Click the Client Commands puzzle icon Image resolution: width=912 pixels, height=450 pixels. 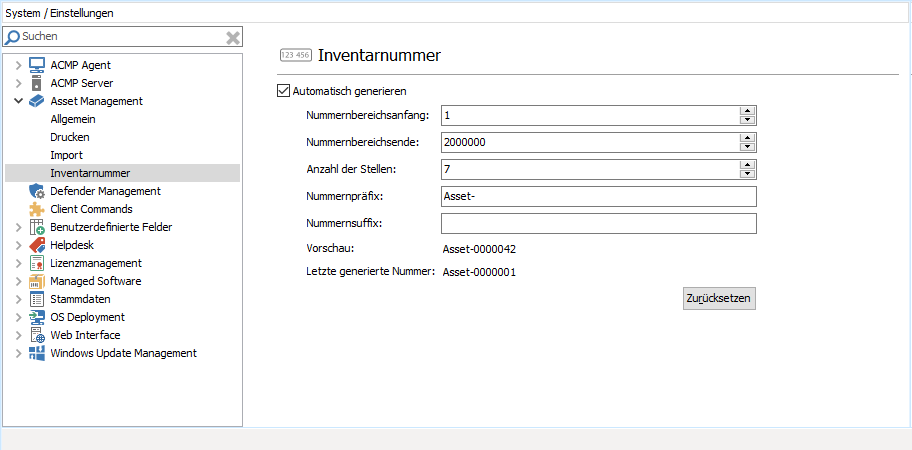pyautogui.click(x=37, y=209)
